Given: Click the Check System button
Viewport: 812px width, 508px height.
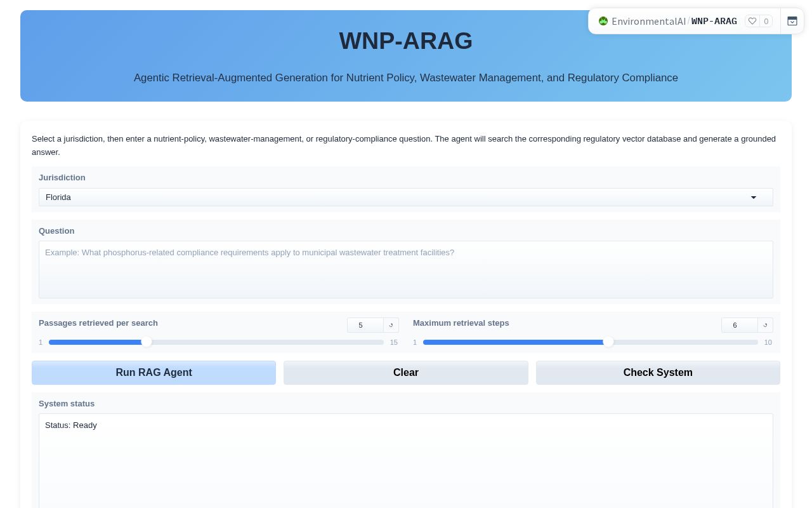Looking at the screenshot, I should click(x=658, y=373).
